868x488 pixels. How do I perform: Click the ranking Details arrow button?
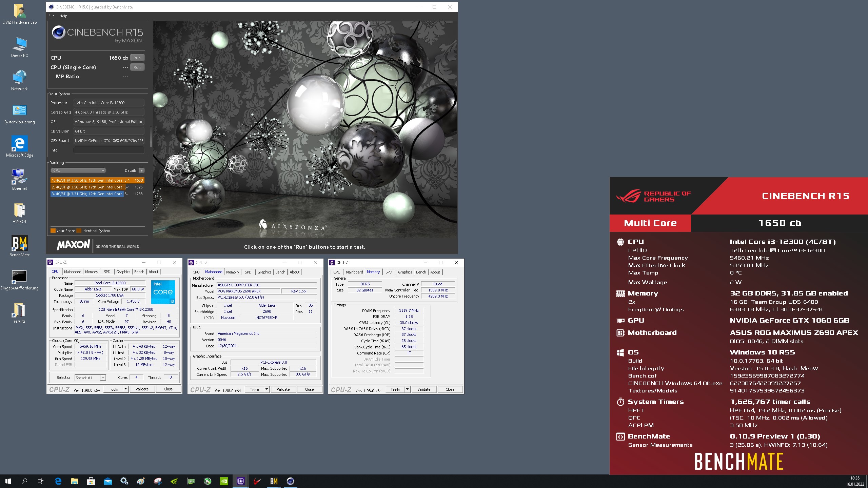coord(142,170)
